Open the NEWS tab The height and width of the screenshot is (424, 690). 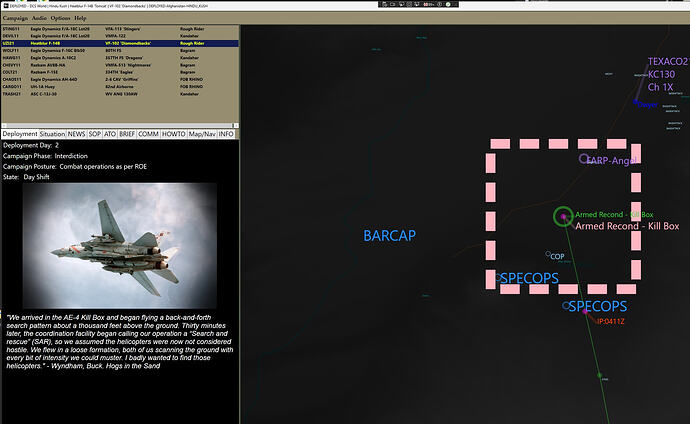point(76,133)
